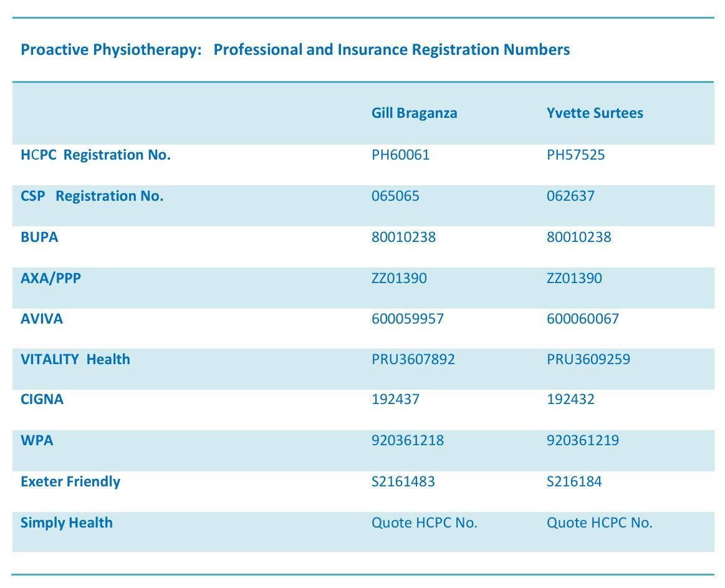Image resolution: width=725 pixels, height=588 pixels.
Task: Select the Gill Braganza column header
Action: coord(415,113)
